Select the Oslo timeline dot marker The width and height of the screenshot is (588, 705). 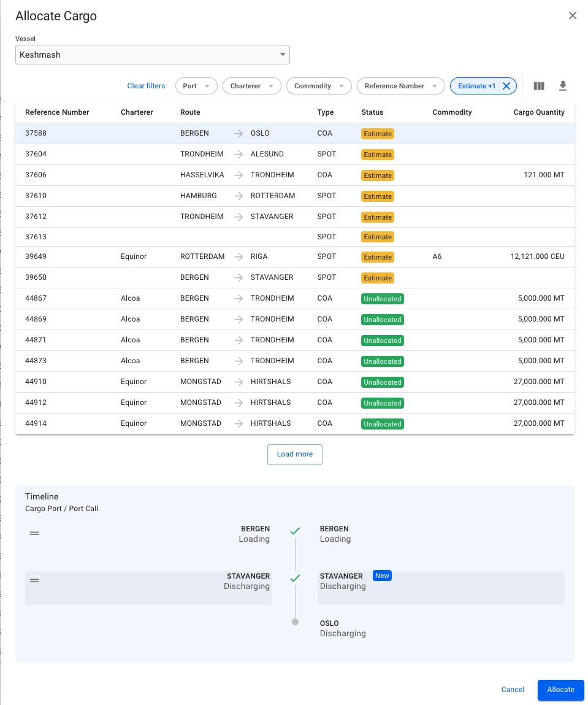pos(295,622)
